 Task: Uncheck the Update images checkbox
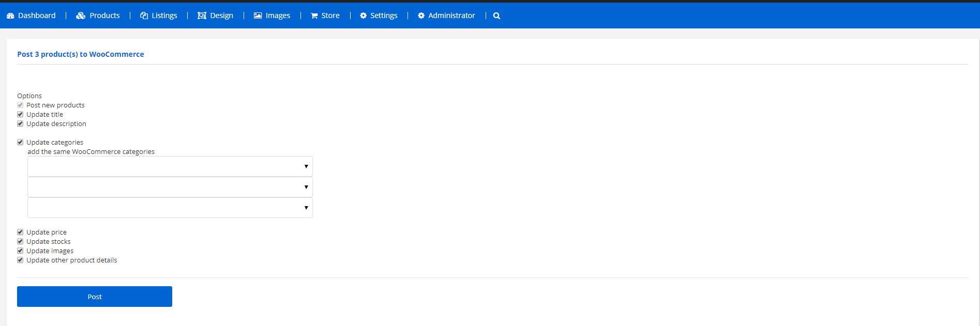(x=20, y=251)
